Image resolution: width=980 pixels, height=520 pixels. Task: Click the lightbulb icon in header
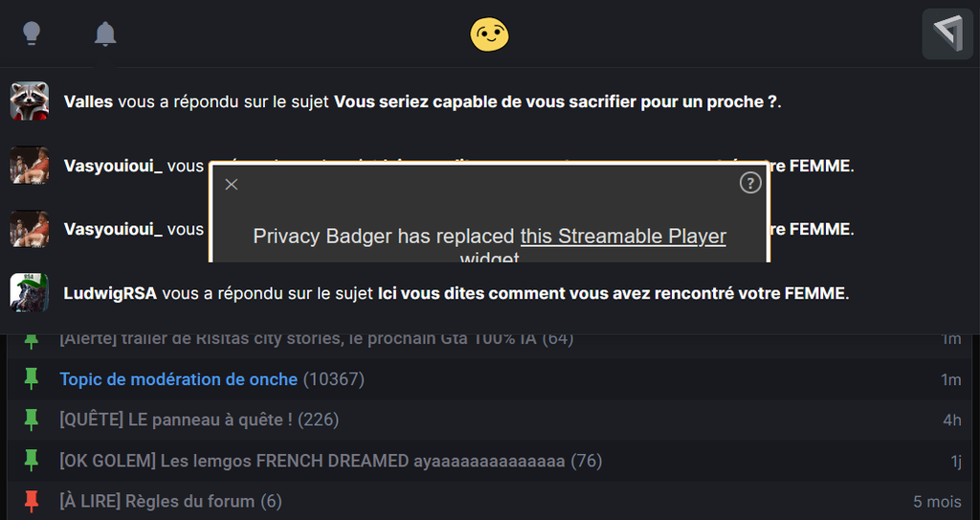coord(32,34)
